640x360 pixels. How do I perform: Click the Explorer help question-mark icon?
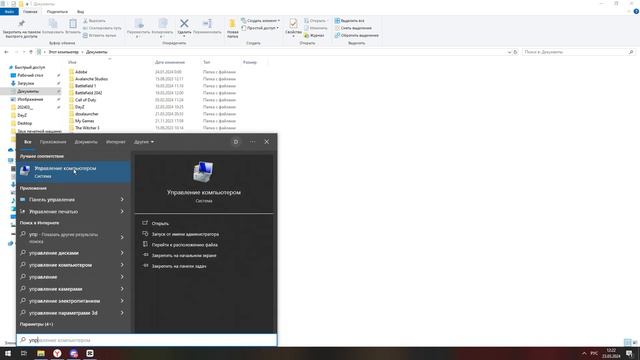point(636,12)
